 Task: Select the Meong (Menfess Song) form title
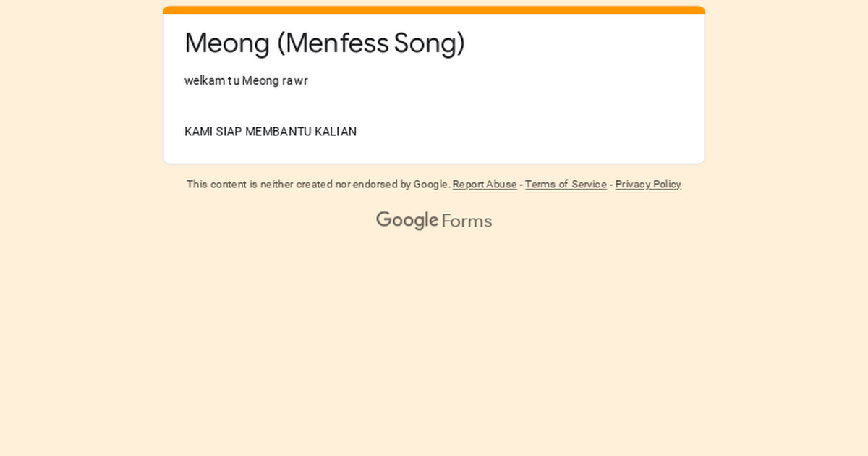325,43
